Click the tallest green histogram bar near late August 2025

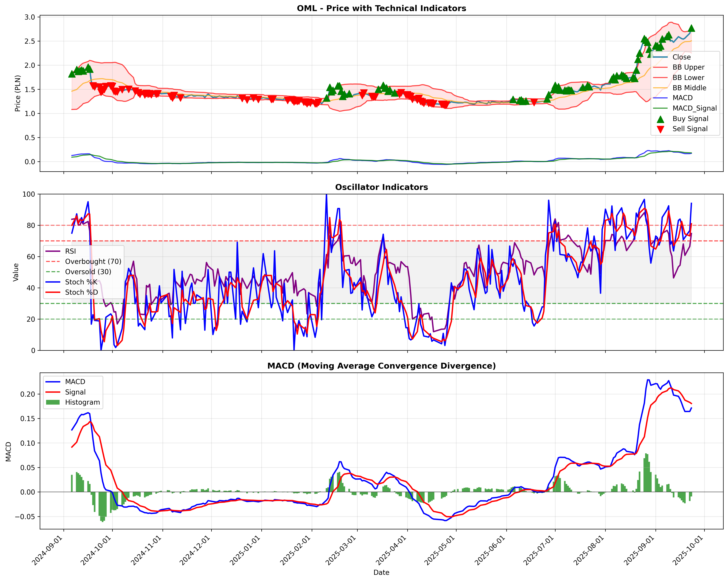pos(646,473)
